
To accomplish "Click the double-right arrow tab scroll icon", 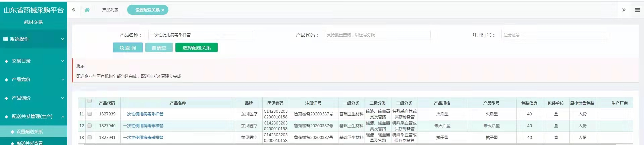I will tap(624, 10).
